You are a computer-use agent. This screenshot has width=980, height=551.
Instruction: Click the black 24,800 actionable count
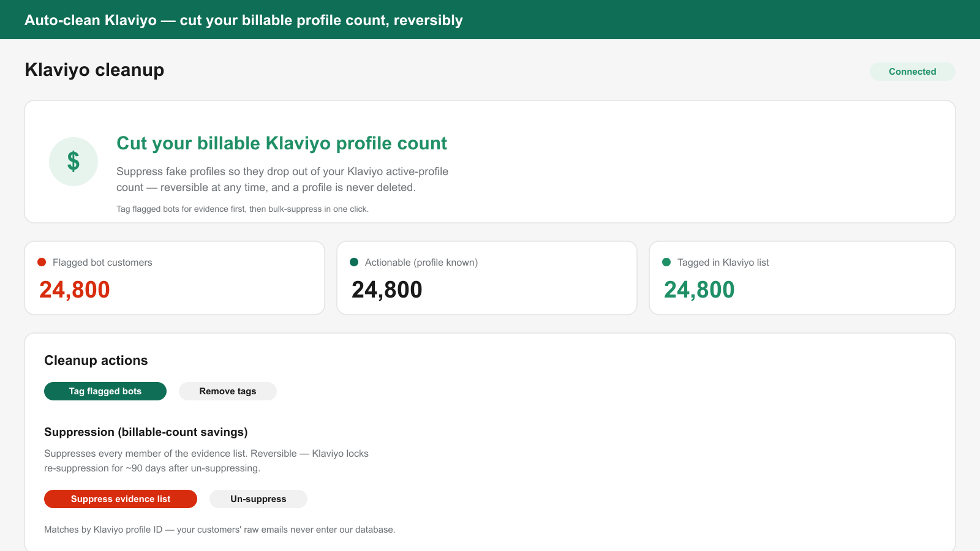tap(387, 290)
